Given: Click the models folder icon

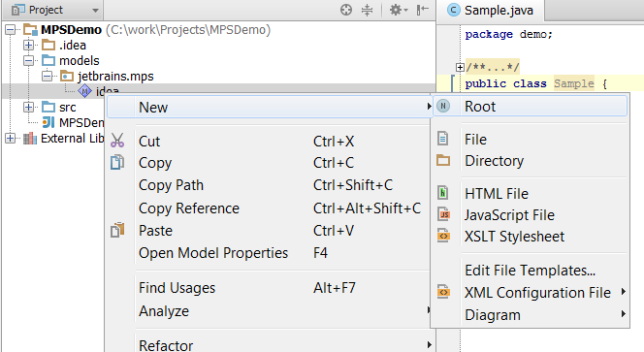Looking at the screenshot, I should click(x=48, y=60).
